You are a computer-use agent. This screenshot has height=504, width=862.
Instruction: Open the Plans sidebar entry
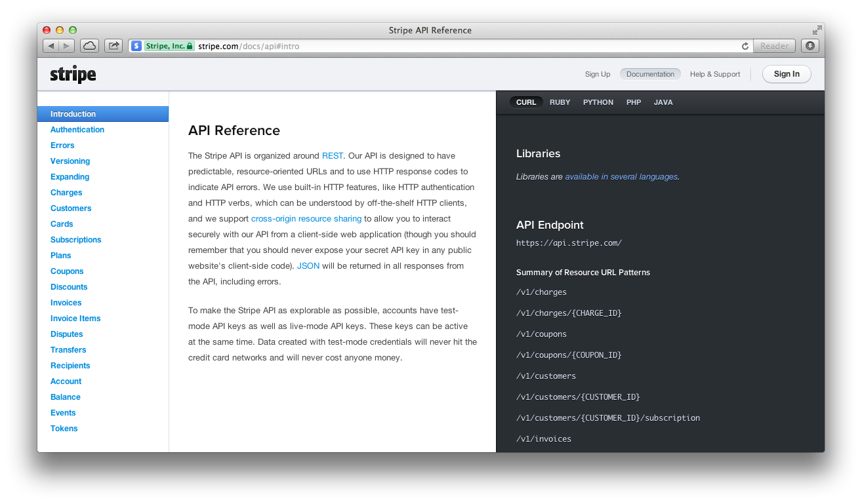[60, 256]
